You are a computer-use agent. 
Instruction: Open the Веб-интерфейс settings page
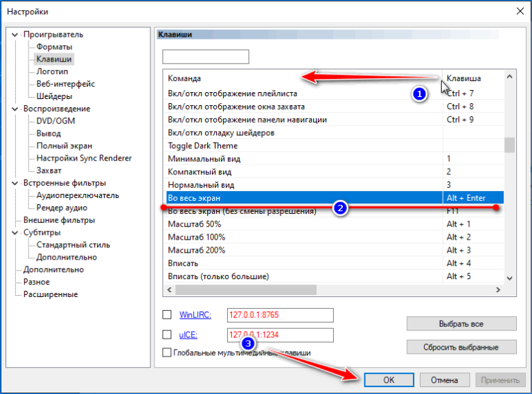66,84
